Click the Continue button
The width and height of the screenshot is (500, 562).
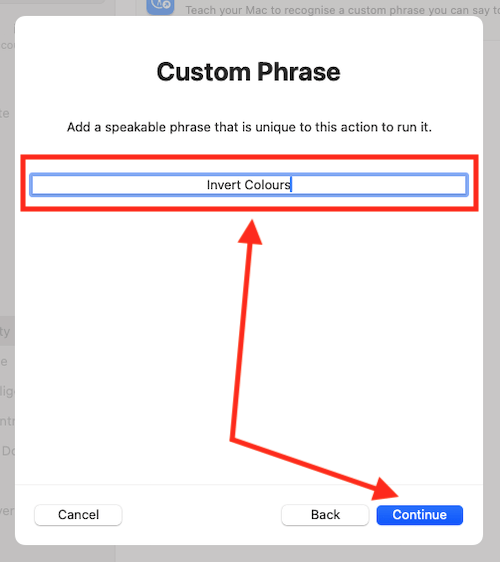point(419,515)
